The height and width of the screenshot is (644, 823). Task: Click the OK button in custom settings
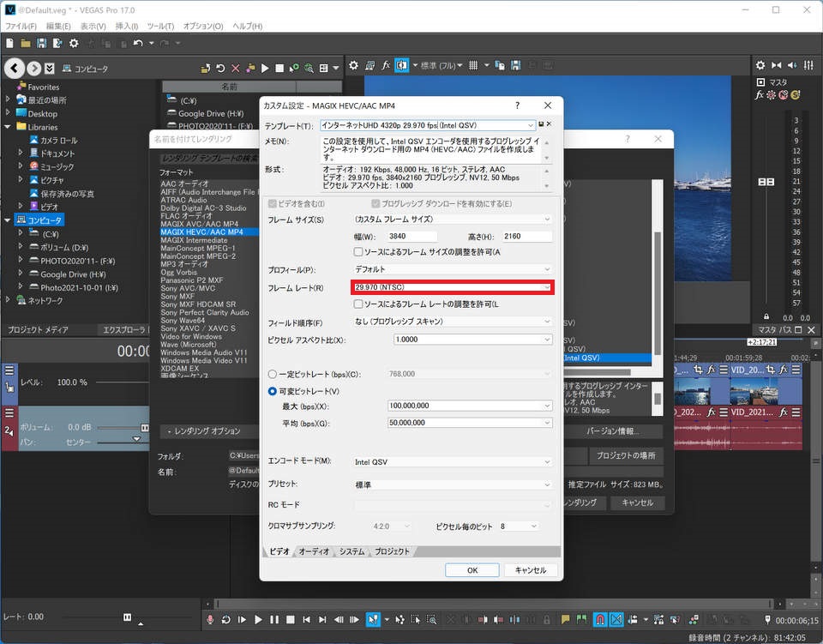[x=472, y=570]
